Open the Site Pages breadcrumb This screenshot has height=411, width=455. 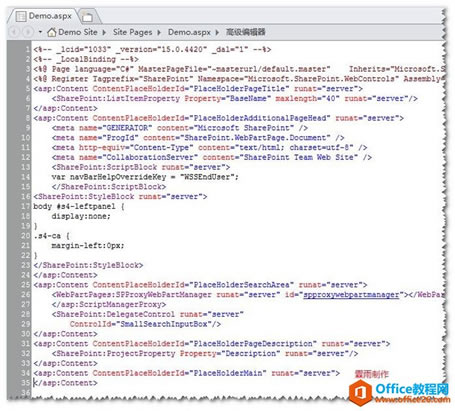click(x=132, y=32)
